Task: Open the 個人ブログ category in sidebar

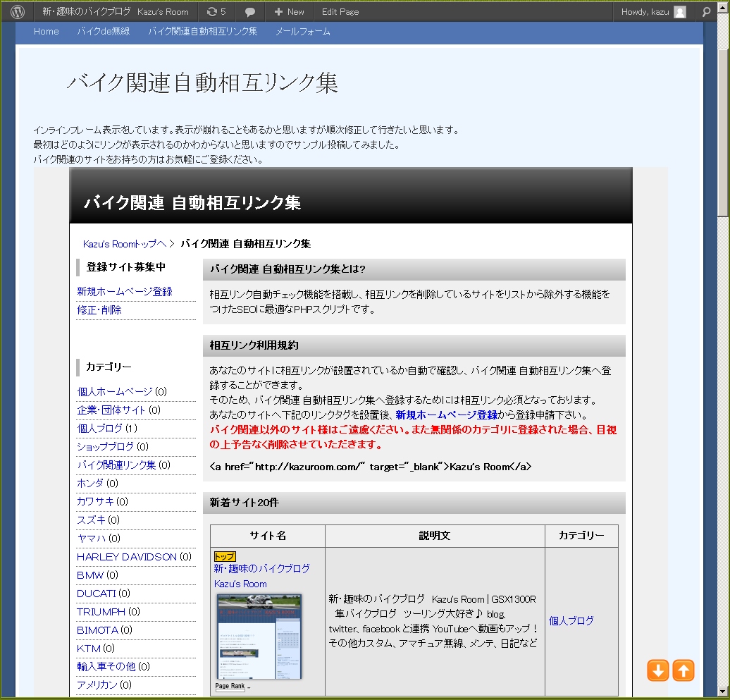Action: coord(100,429)
